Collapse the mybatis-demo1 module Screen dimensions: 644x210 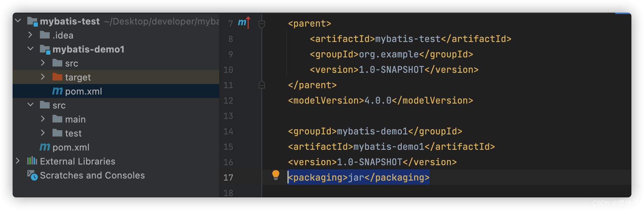click(x=30, y=49)
